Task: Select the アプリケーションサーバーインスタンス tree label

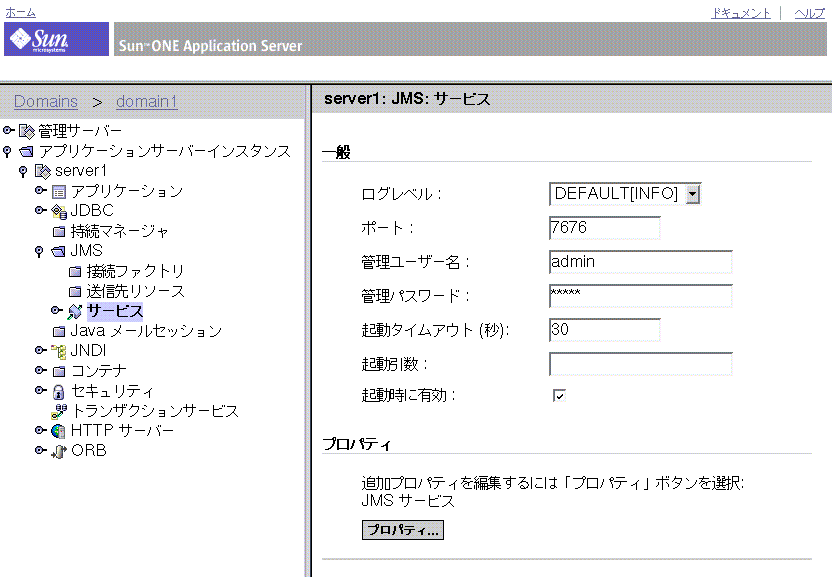Action: pos(165,152)
